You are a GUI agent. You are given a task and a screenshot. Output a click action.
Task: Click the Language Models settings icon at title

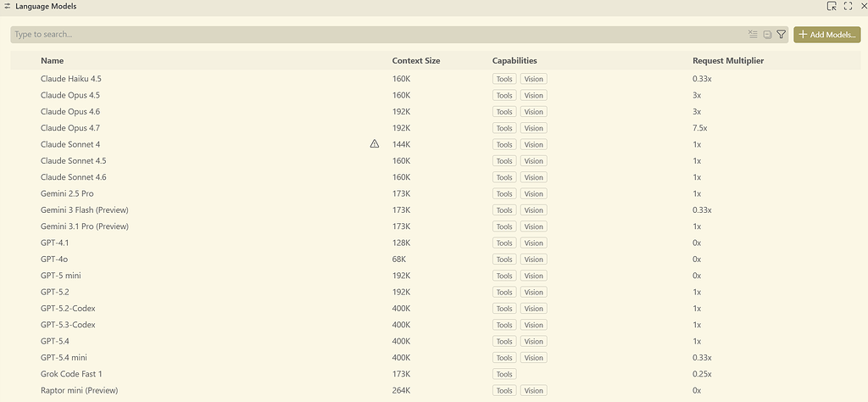(8, 7)
